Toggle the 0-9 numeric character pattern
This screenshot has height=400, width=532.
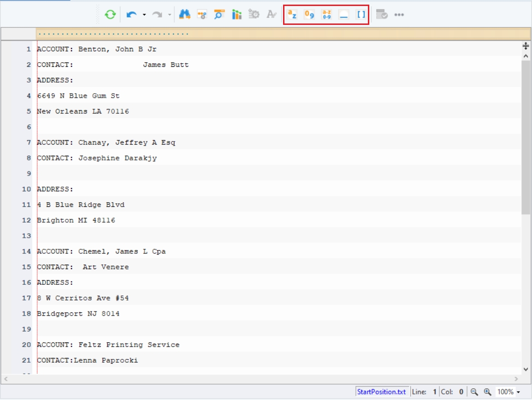[309, 15]
